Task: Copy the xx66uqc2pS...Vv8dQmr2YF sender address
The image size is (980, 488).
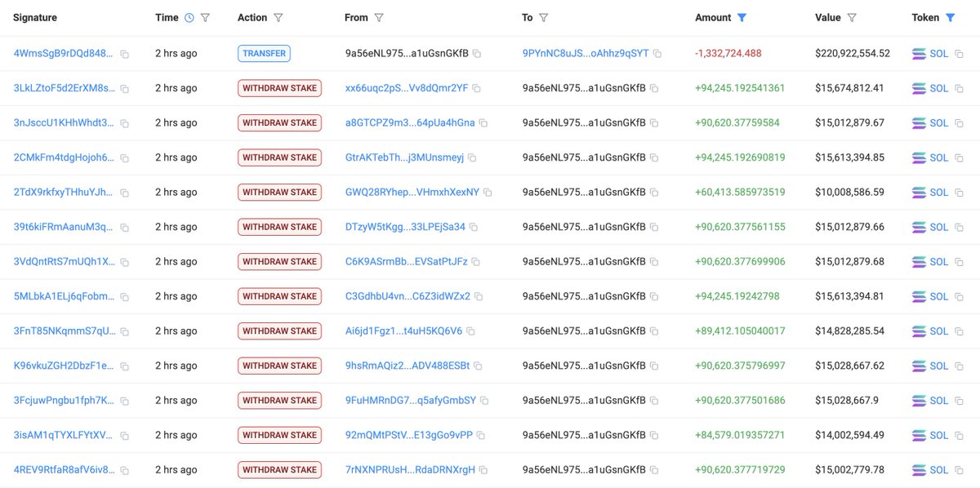Action: [477, 88]
